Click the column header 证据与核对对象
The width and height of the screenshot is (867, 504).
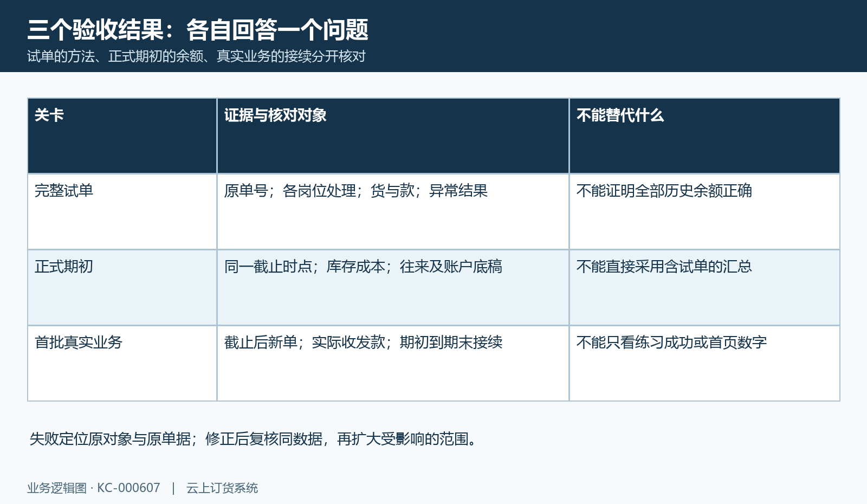[x=393, y=136]
